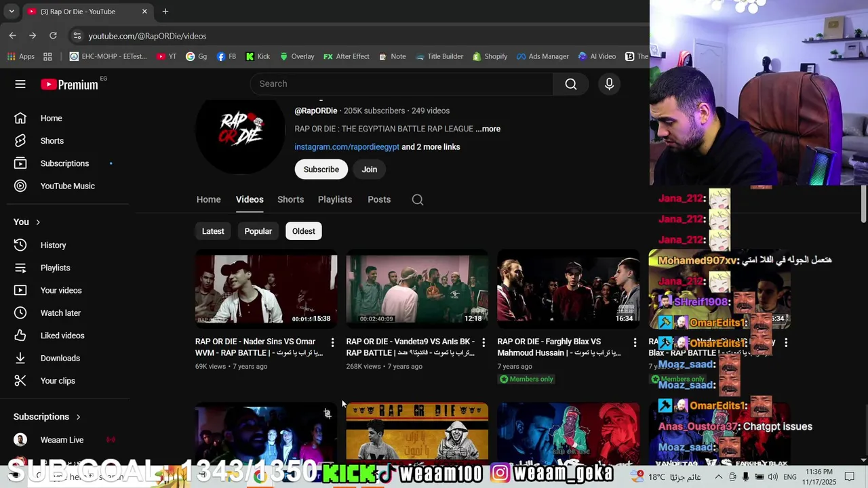Open the 'and 2 more links' text
The image size is (868, 488).
pos(431,147)
